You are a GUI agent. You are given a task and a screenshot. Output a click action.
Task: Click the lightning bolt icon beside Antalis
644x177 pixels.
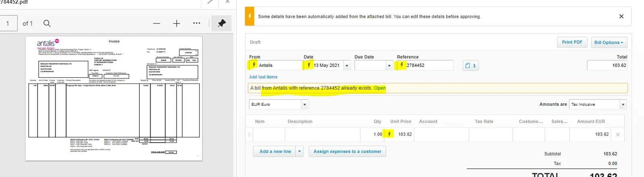pyautogui.click(x=254, y=65)
